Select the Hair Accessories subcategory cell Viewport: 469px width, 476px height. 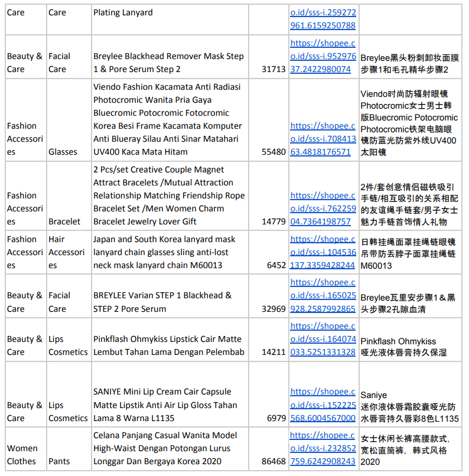pyautogui.click(x=67, y=252)
